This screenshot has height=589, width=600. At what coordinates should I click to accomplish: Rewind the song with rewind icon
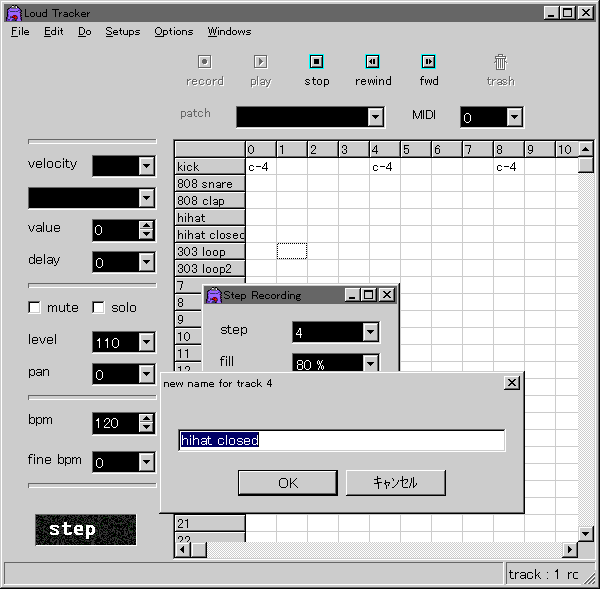tap(372, 62)
